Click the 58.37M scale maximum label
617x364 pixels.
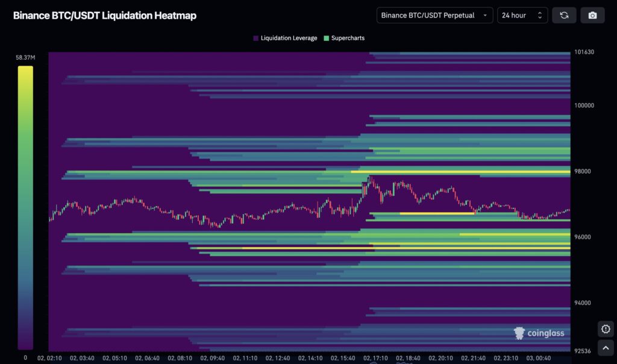25,57
